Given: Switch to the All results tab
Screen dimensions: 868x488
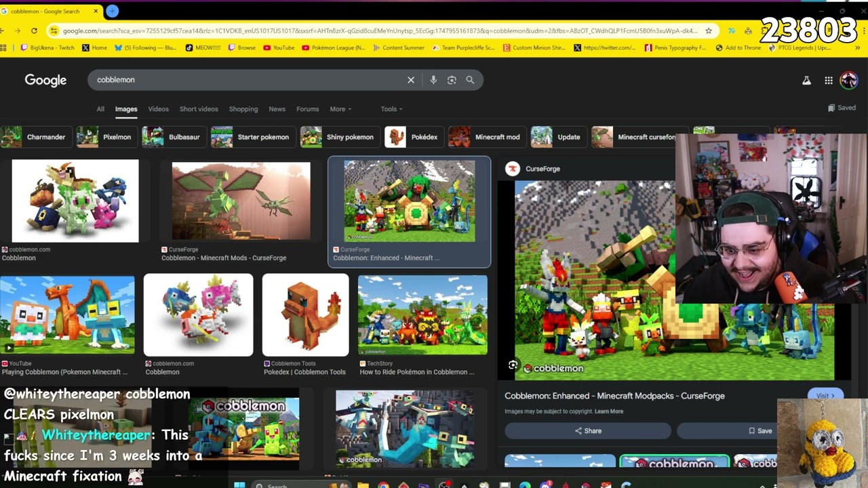Looking at the screenshot, I should click(100, 109).
